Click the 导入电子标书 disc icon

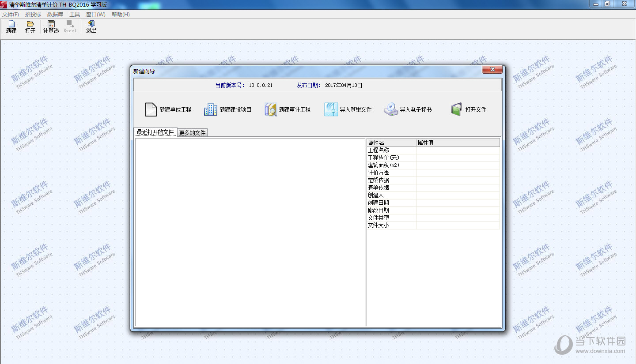(391, 109)
